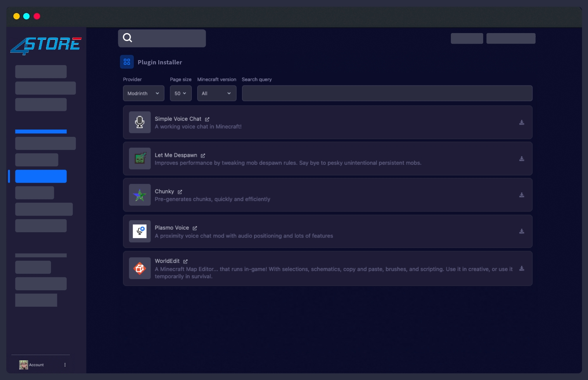Open Simple Voice Chat external link icon
588x380 pixels.
(x=207, y=119)
